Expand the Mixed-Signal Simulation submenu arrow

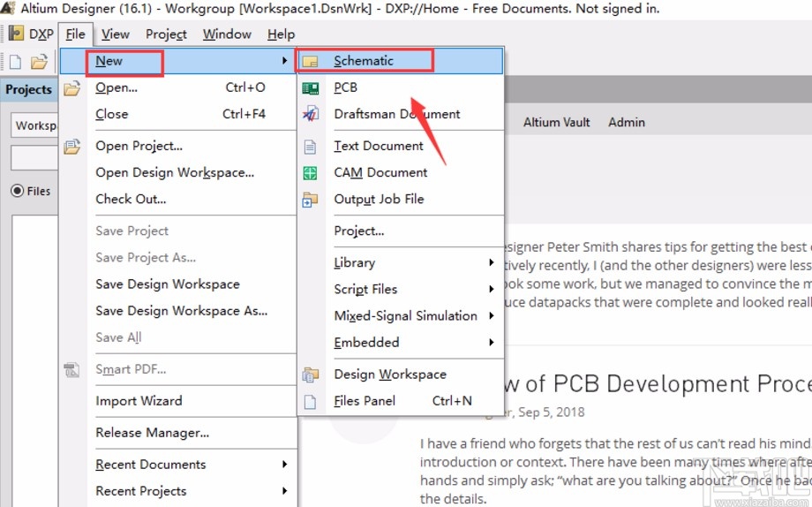(491, 315)
